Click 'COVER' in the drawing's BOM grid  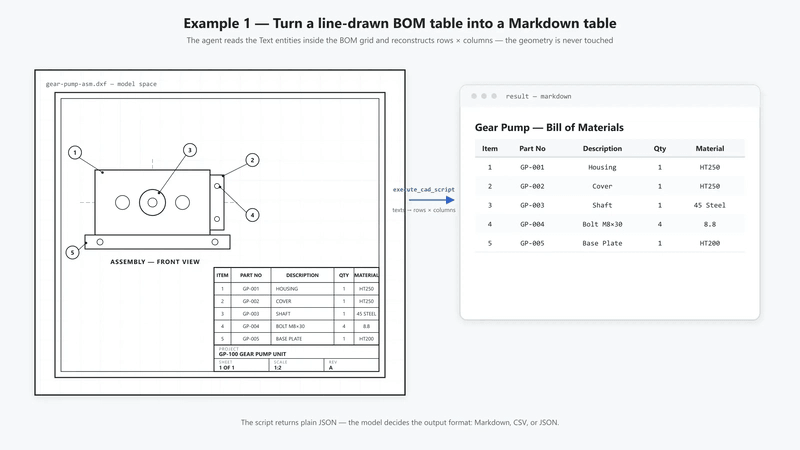(284, 302)
